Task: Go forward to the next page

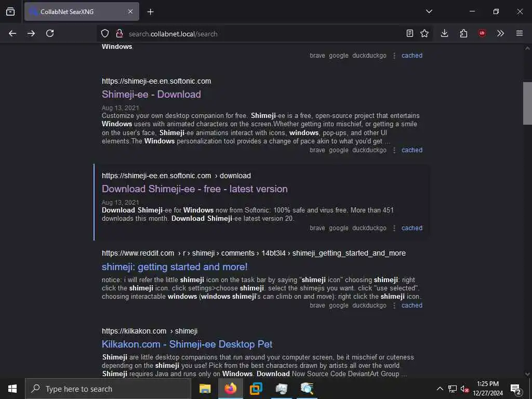Action: coord(31,33)
